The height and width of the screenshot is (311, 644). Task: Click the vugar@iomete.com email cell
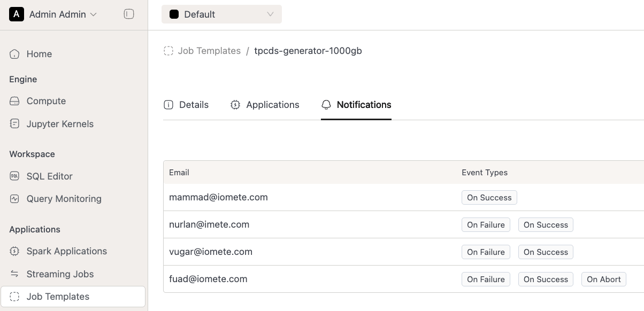[211, 252]
